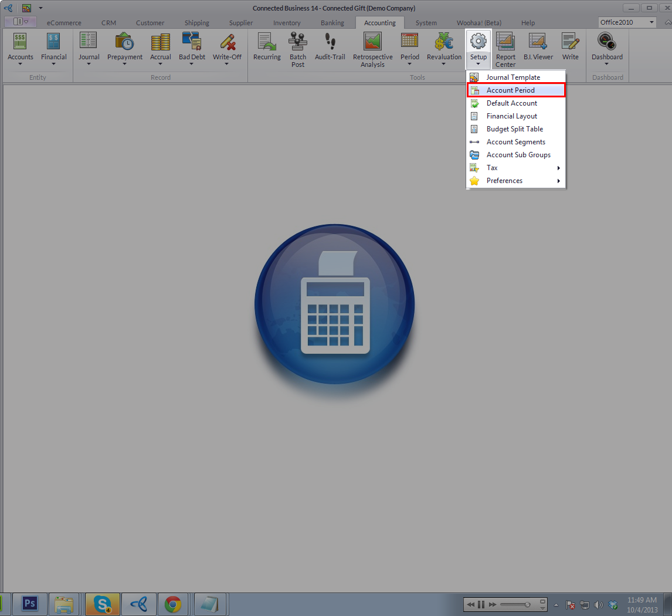Expand the Tax submenu
Image resolution: width=672 pixels, height=616 pixels.
click(x=516, y=168)
